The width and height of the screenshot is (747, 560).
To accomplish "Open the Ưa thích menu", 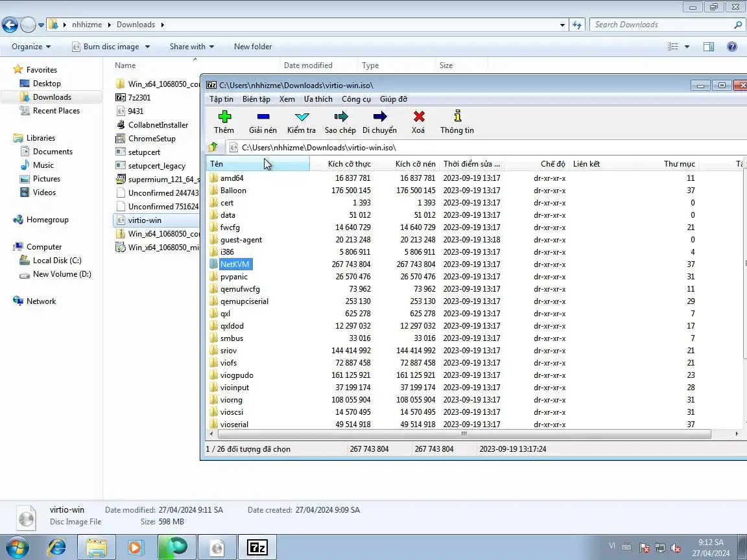I will (318, 99).
